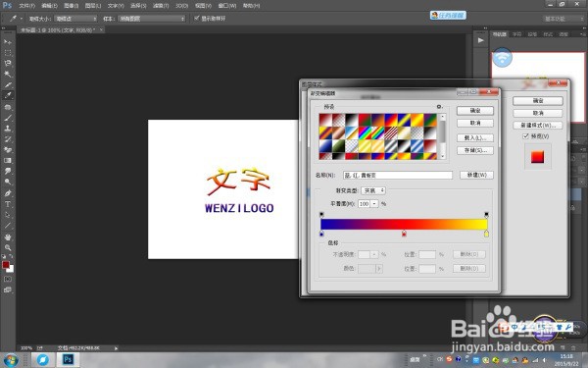Click the gradient name 名称(N) field
This screenshot has width=588, height=368.
(398, 176)
